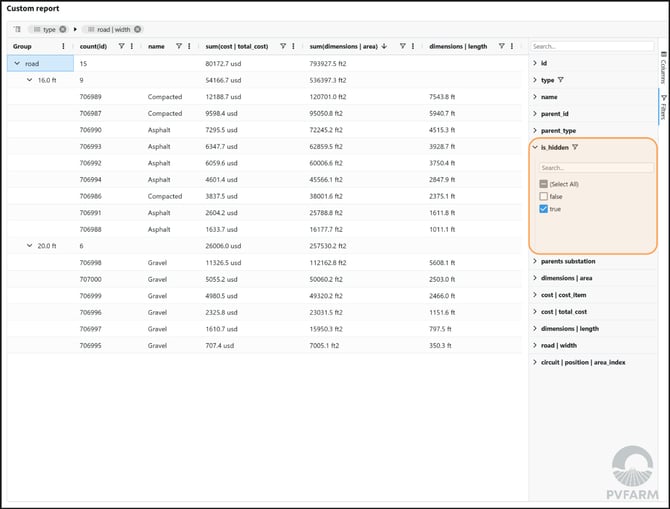Click filter icon on dimensions | length column
Viewport: 670px width, 509px height.
pyautogui.click(x=501, y=46)
